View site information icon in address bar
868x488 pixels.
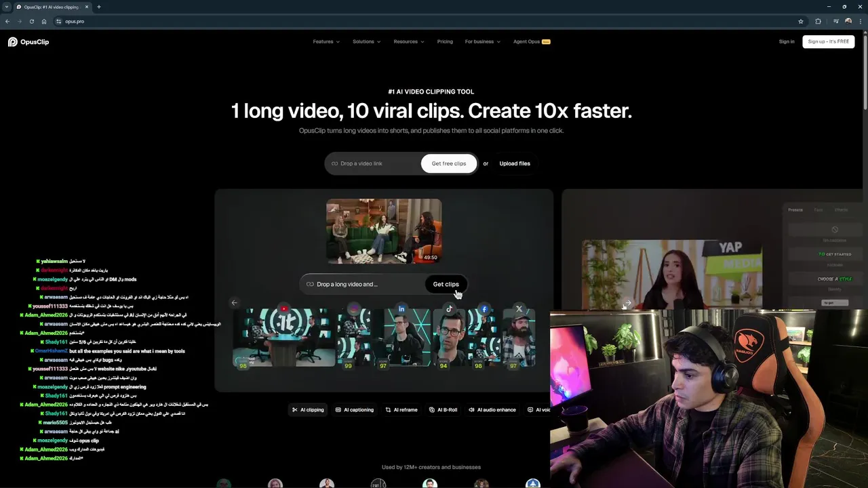coord(59,21)
